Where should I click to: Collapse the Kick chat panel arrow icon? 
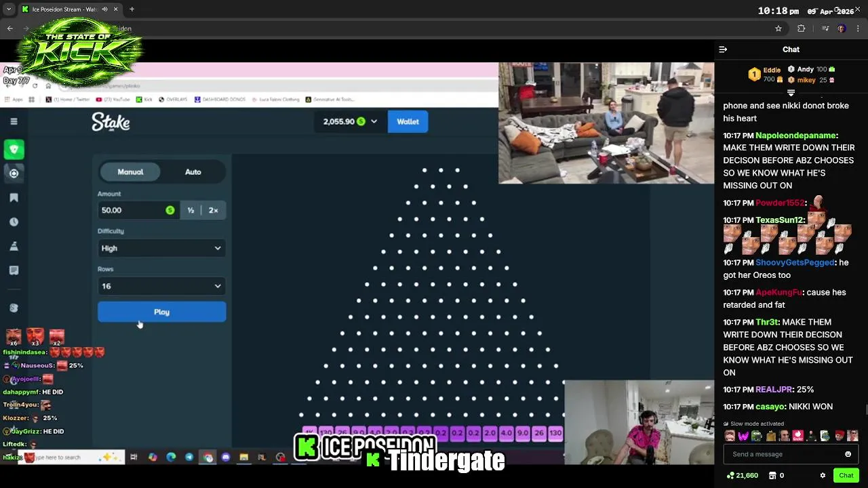coord(723,49)
